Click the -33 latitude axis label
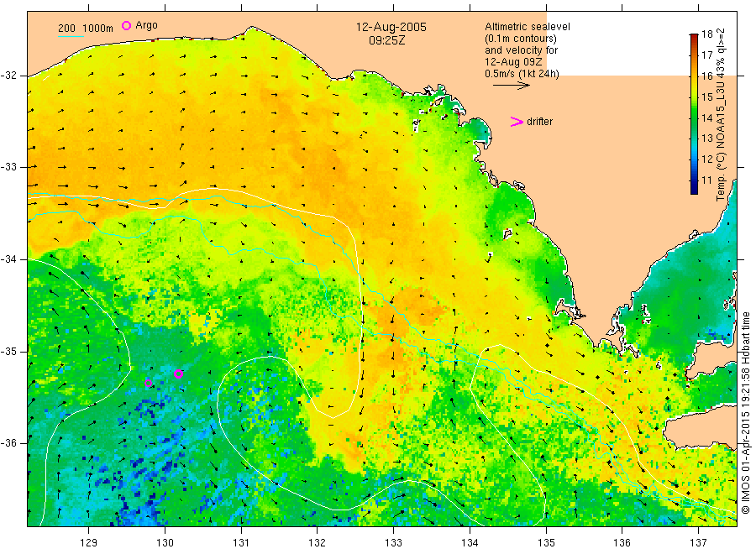756x554 pixels. (x=8, y=167)
